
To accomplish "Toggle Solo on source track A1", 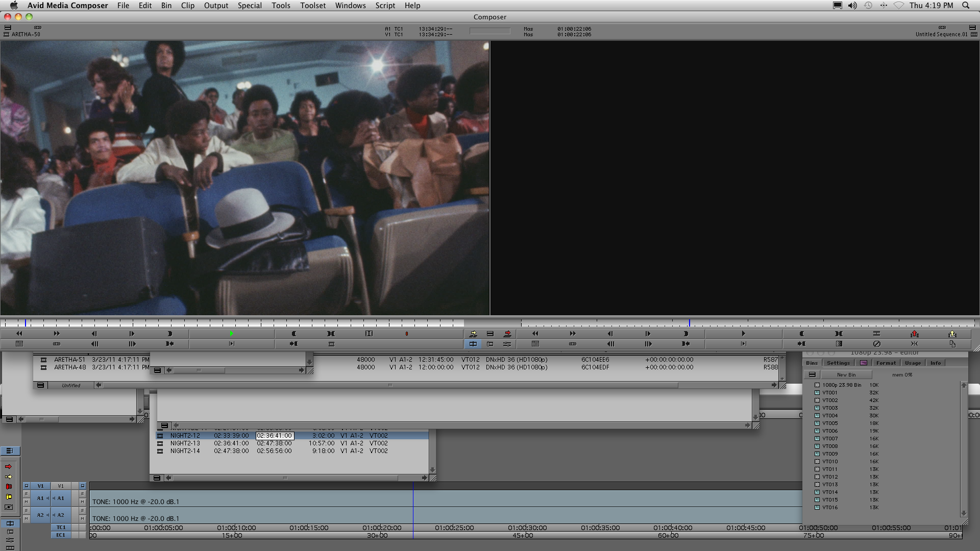I will [26, 494].
